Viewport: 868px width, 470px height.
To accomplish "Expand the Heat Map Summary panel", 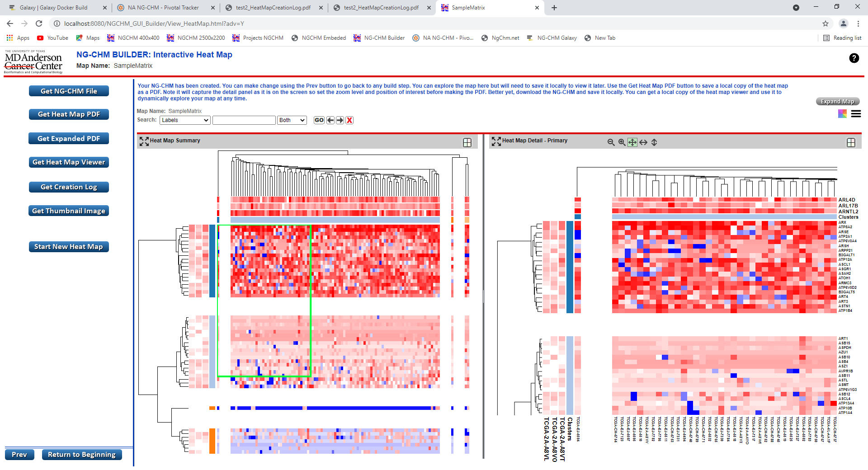I will 144,141.
